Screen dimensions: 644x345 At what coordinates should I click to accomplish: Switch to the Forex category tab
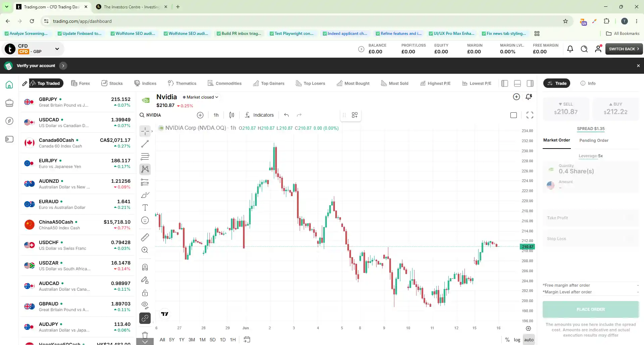(81, 83)
